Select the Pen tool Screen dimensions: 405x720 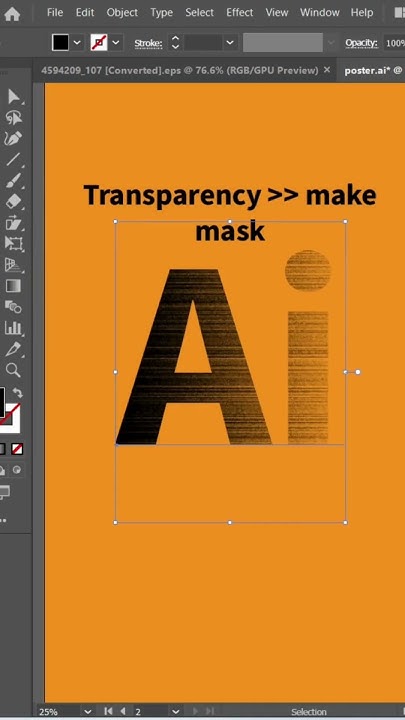pos(14,139)
